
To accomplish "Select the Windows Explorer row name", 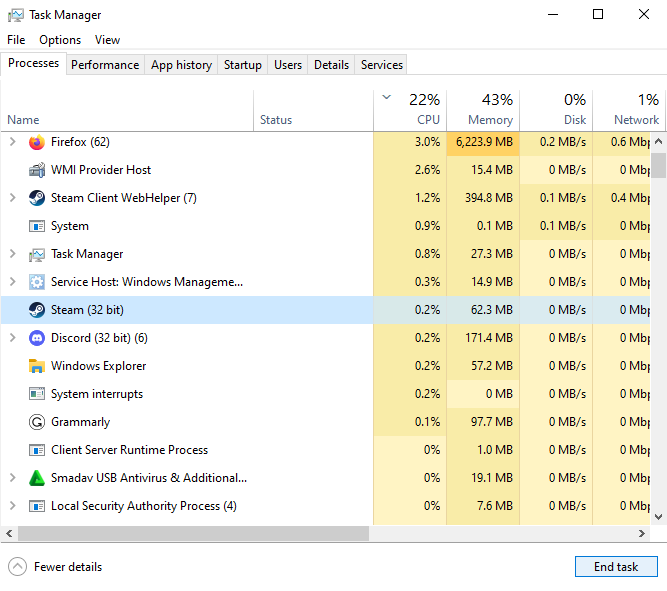I will (99, 366).
